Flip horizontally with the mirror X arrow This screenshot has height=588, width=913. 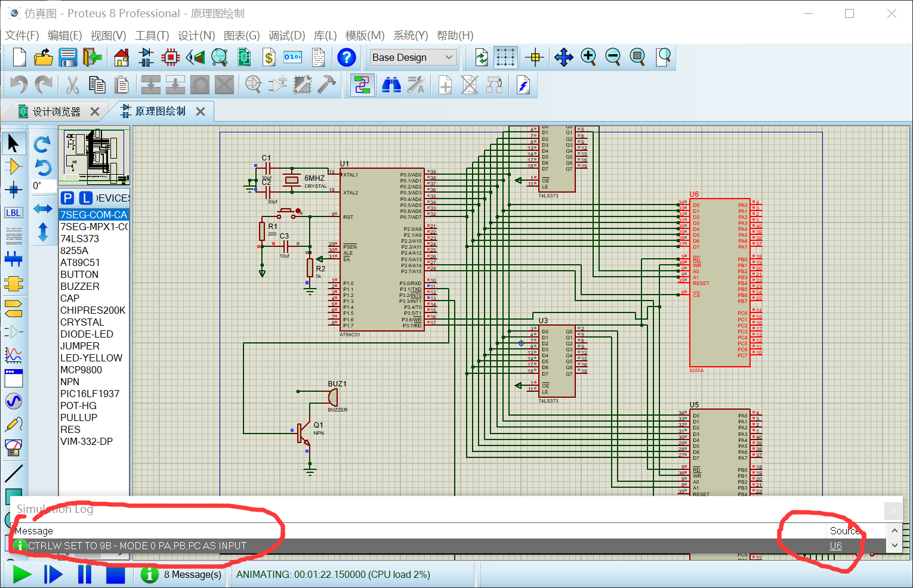42,208
